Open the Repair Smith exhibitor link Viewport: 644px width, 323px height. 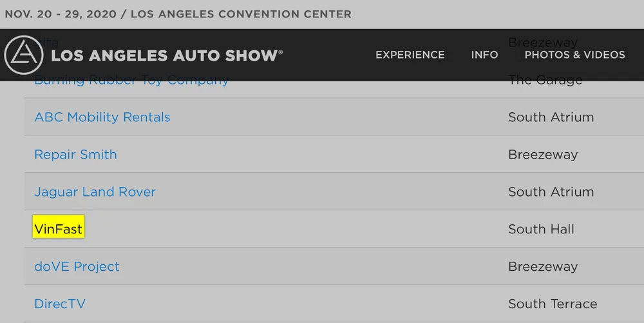[x=75, y=155]
